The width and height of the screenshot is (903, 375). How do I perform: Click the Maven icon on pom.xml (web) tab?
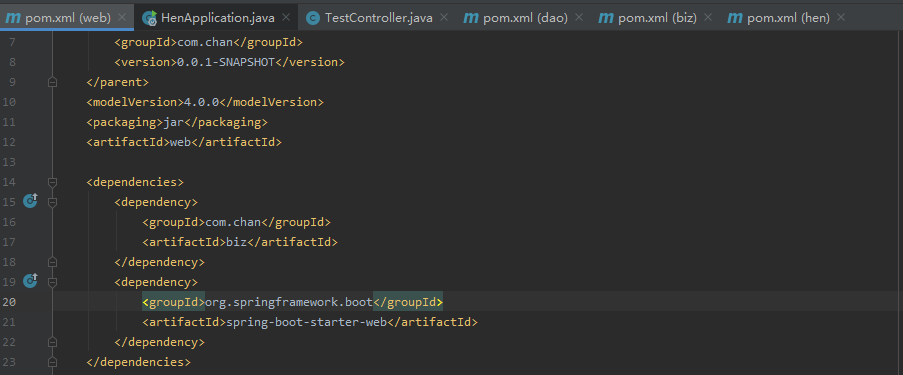pyautogui.click(x=13, y=18)
